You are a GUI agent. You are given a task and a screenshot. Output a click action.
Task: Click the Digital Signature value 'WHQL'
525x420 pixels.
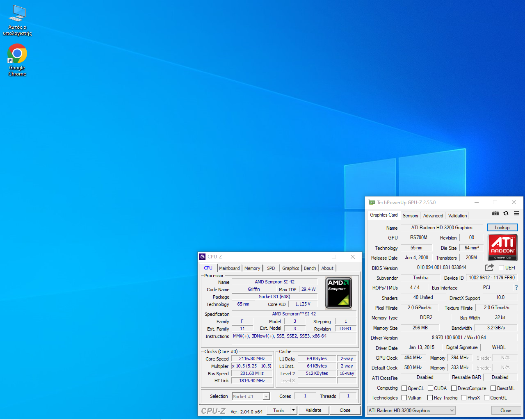(499, 347)
